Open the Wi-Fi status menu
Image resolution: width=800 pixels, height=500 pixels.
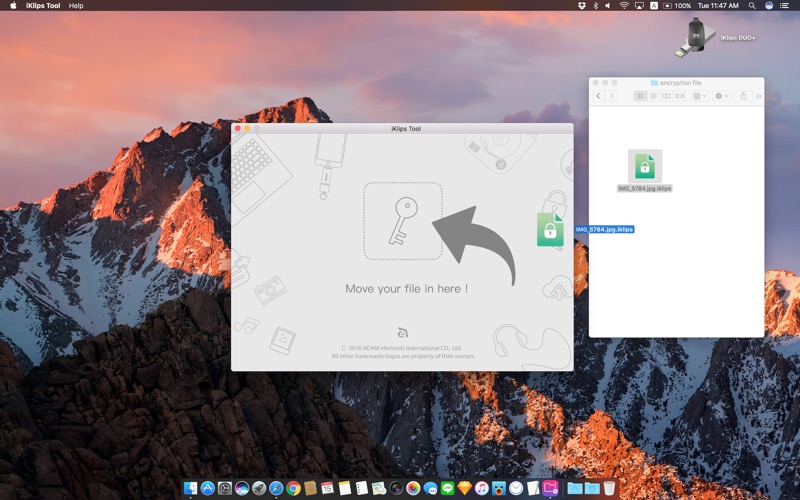point(624,6)
